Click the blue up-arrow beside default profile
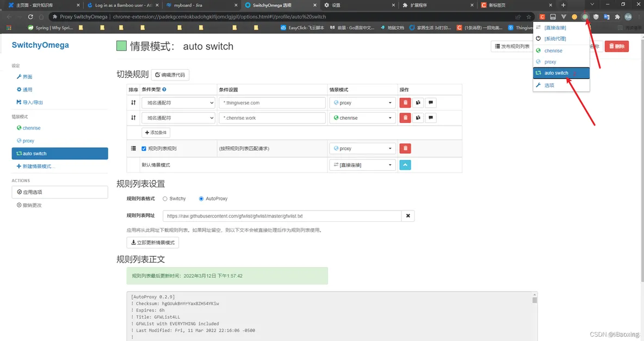The image size is (644, 341). coord(405,165)
